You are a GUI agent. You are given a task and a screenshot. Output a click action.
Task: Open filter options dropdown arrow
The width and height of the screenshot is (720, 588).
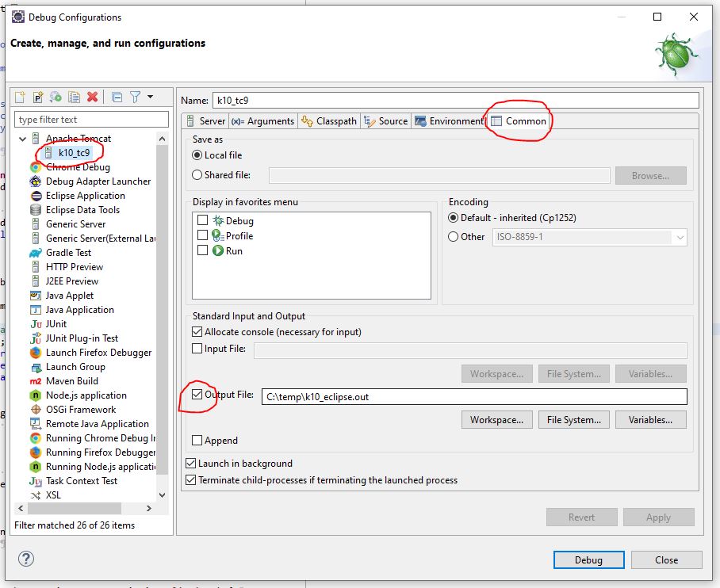150,97
